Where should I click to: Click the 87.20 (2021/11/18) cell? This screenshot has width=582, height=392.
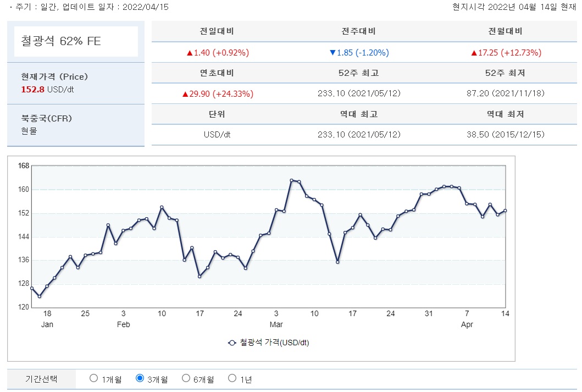(506, 93)
